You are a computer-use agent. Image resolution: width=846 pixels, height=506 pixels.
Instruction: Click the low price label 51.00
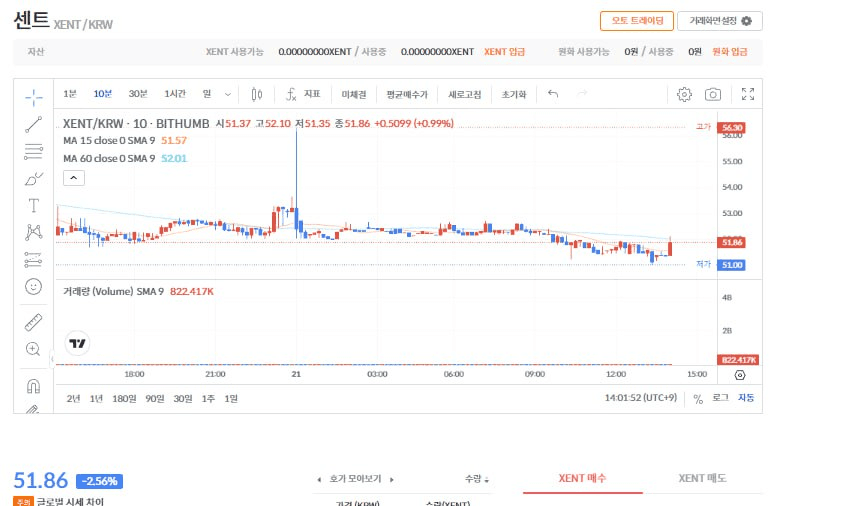point(731,265)
